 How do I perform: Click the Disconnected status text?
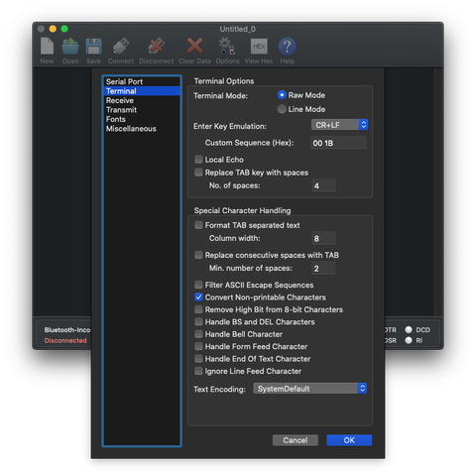65,340
